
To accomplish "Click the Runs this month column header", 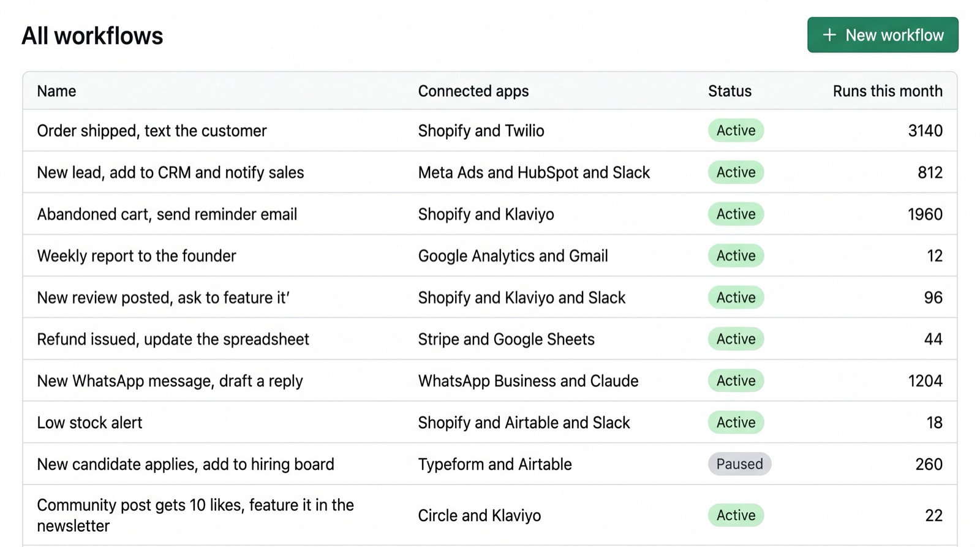I will pos(888,91).
